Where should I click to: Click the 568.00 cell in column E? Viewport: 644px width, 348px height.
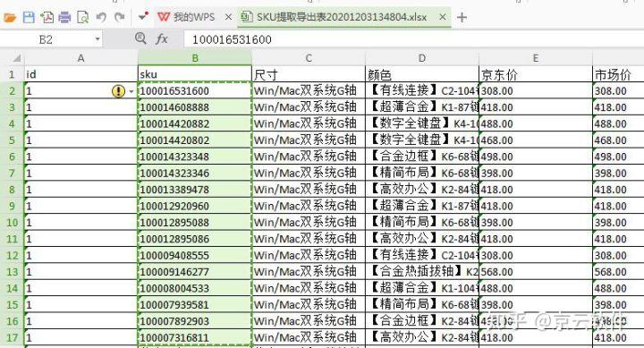coord(536,272)
